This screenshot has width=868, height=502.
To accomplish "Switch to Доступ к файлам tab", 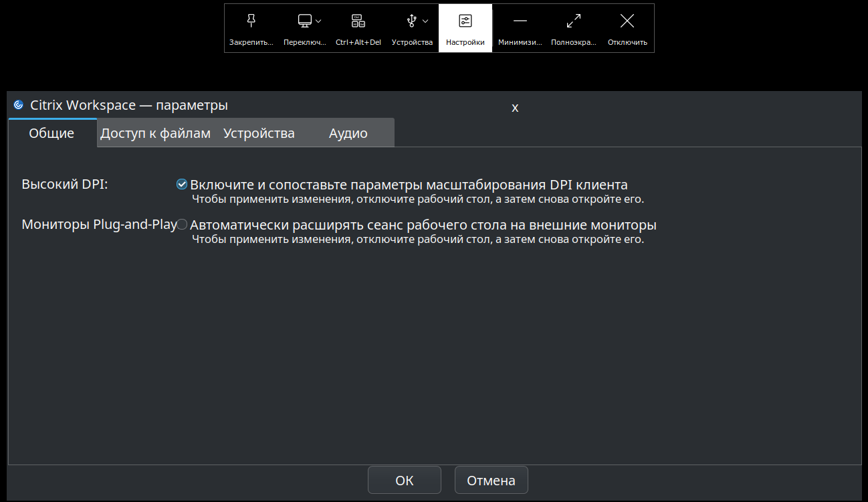I will click(155, 133).
